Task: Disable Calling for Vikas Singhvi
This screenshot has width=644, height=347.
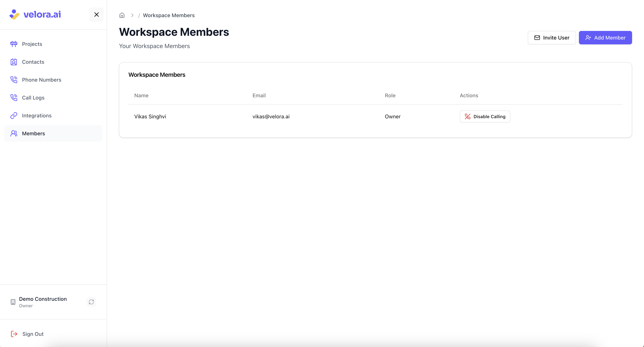Action: click(x=485, y=116)
